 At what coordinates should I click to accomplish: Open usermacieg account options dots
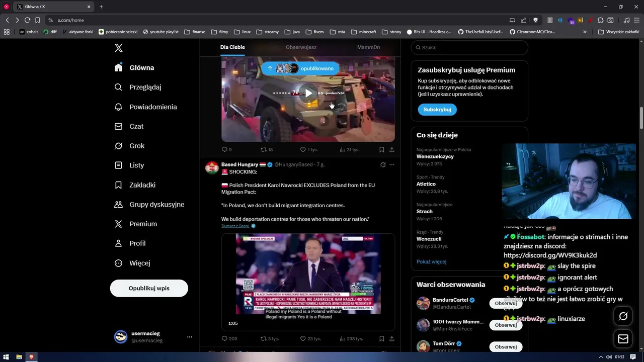point(190,337)
